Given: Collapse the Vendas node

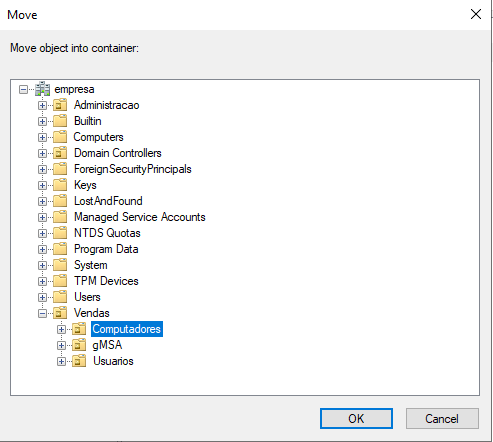Looking at the screenshot, I should click(42, 313).
